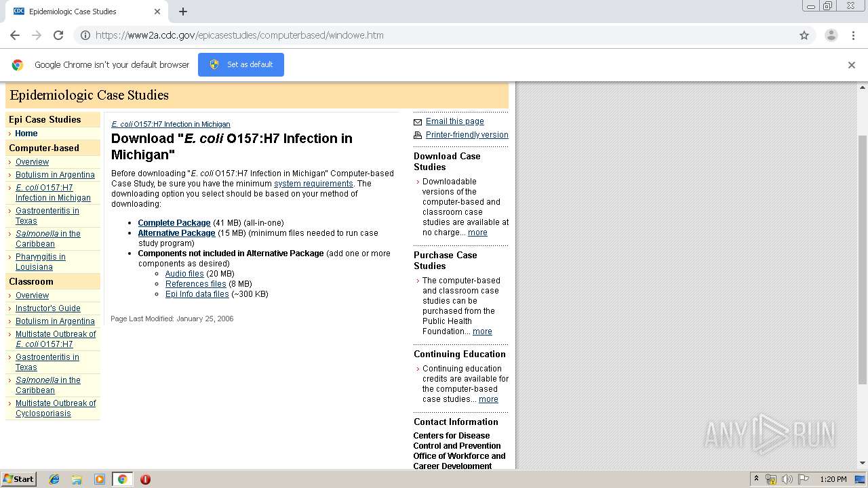Click the breadcrumb E. coli O157:H7 Infection link
The width and height of the screenshot is (868, 488).
171,124
